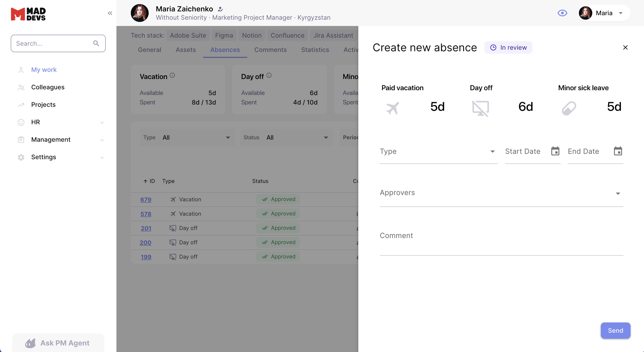Click day off icon in row 200

pos(173,243)
